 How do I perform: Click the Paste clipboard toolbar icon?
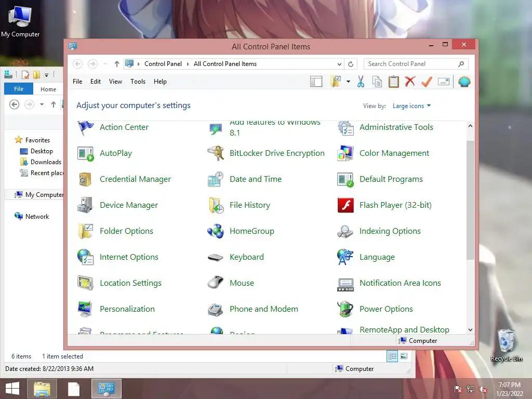pos(394,82)
